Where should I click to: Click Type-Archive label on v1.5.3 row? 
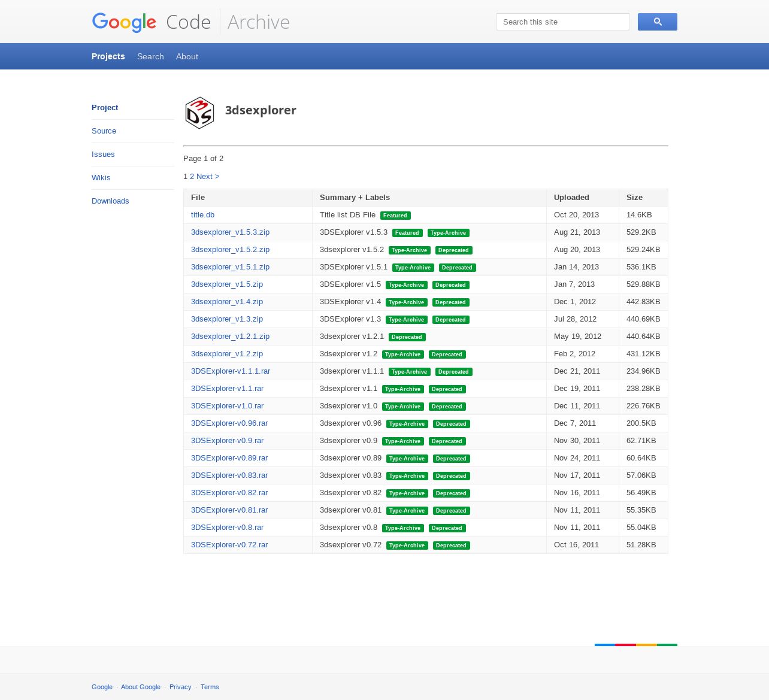(449, 233)
